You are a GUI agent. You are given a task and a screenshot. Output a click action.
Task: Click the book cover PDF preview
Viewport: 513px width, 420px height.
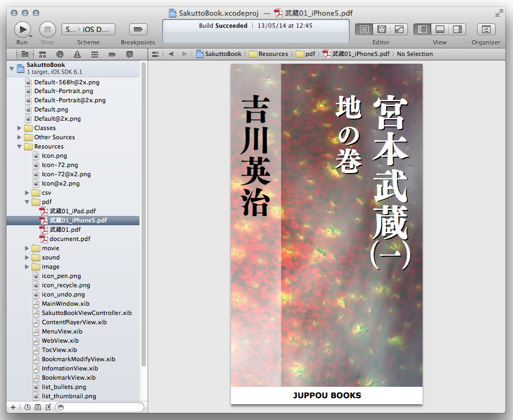[327, 234]
